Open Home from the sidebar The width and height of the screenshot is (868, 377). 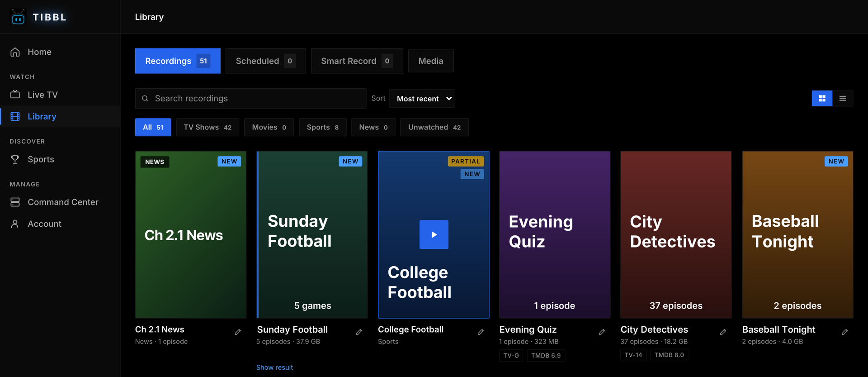coord(60,52)
